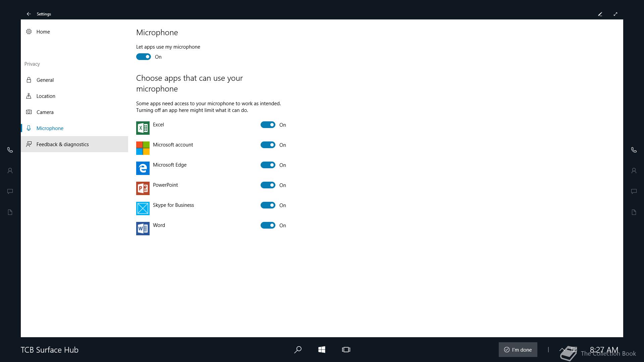Viewport: 644px width, 362px height.
Task: Click the Word name text
Action: (x=159, y=225)
